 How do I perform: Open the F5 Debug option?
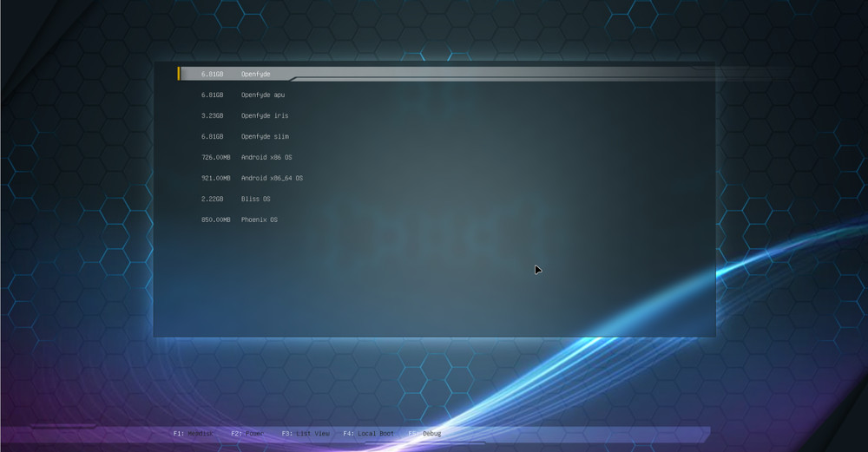pos(424,434)
